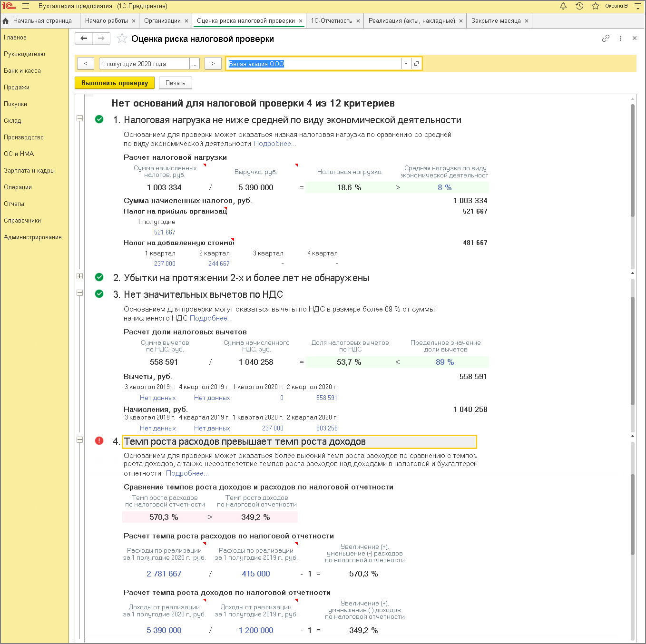Open the Зарплата и кадры section
The height and width of the screenshot is (644, 646).
[x=29, y=171]
